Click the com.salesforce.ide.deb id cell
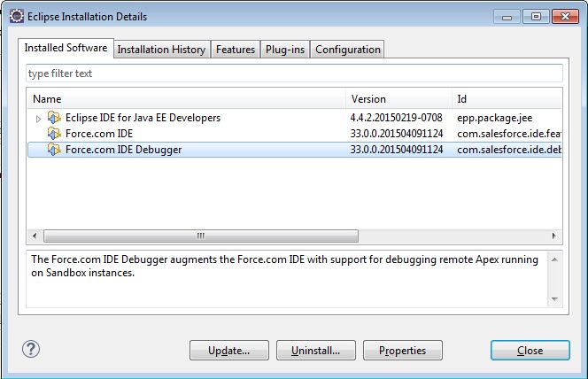The image size is (588, 379). coord(509,150)
